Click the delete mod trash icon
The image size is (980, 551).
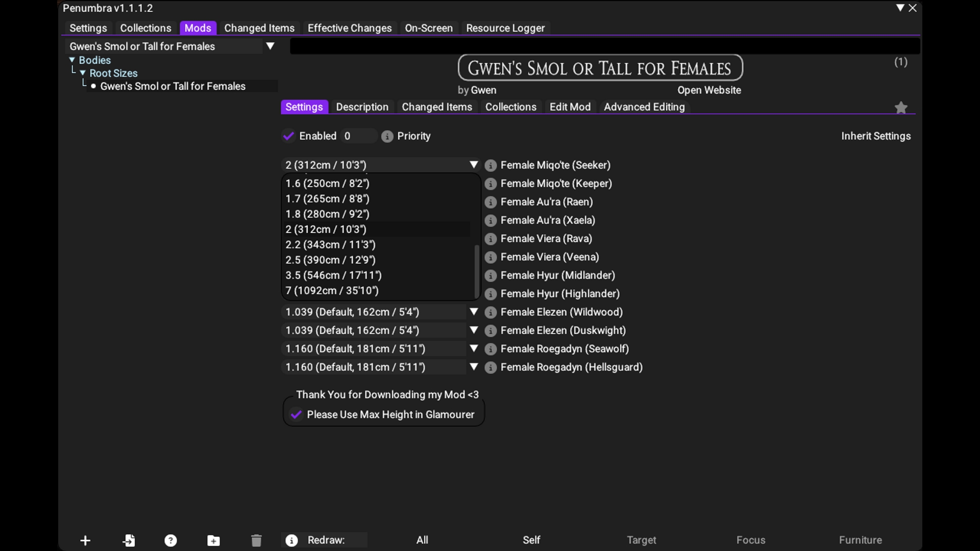point(256,540)
